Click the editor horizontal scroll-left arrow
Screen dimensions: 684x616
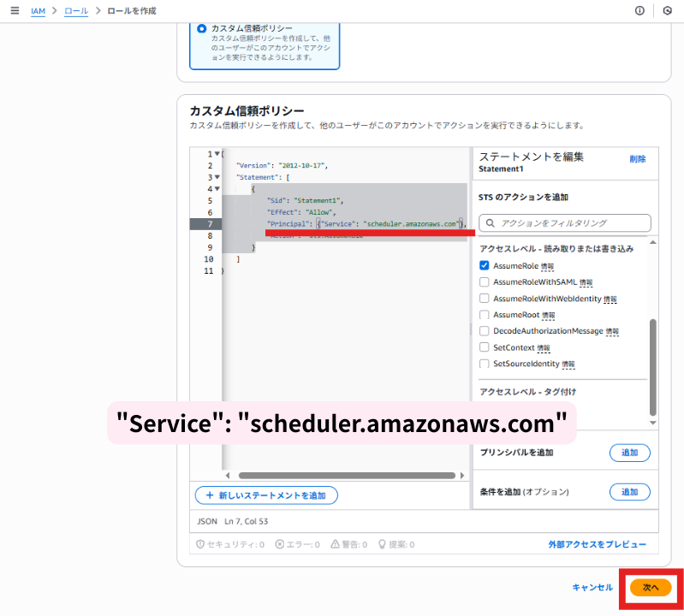pyautogui.click(x=227, y=476)
